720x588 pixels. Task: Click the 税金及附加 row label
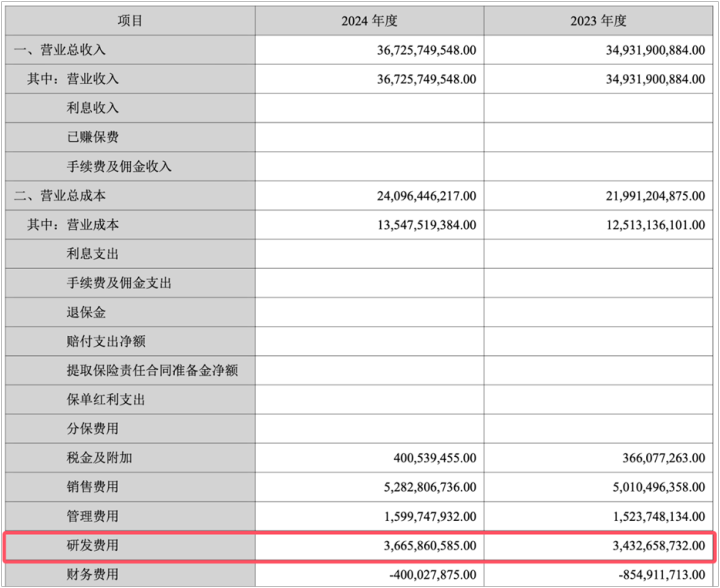100,458
